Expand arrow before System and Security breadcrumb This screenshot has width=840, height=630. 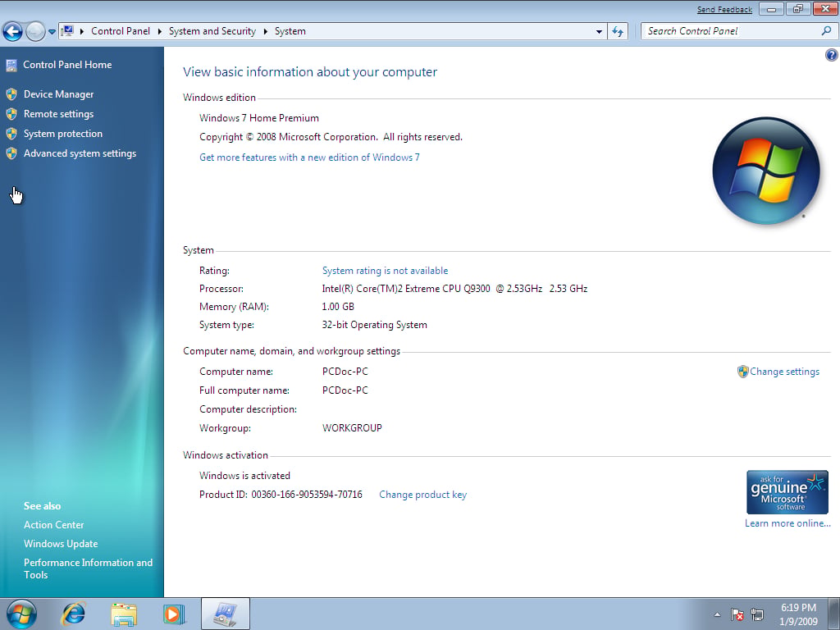coord(160,32)
